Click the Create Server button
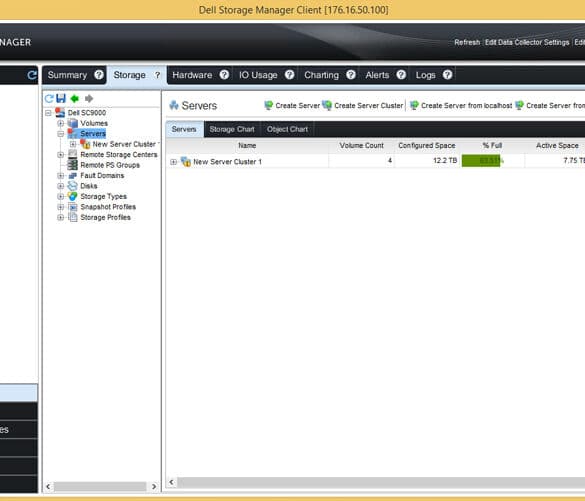 tap(292, 106)
